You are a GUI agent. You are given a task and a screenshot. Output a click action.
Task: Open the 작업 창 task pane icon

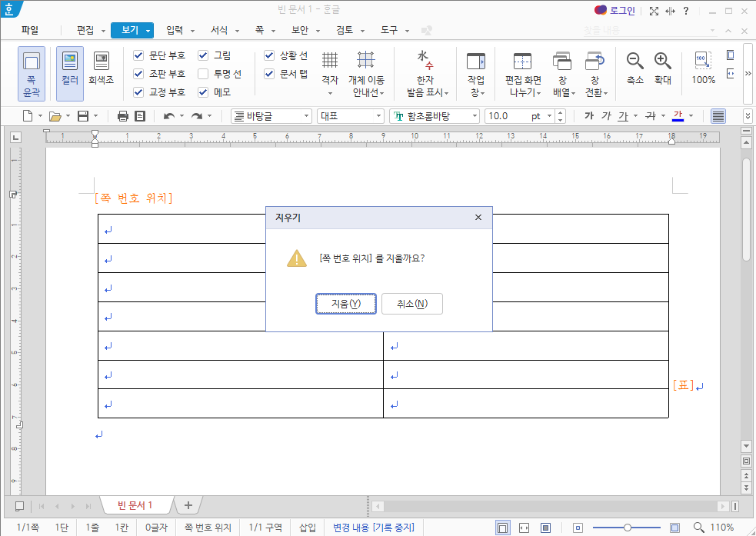click(476, 73)
